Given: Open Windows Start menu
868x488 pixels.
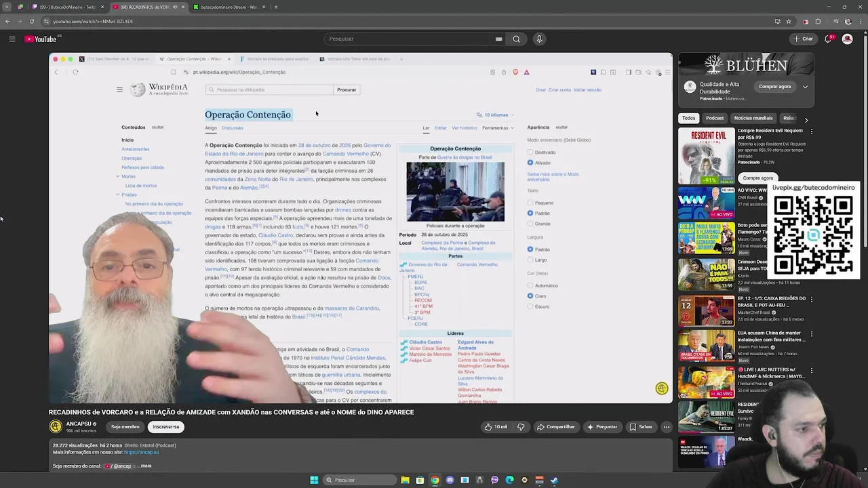Looking at the screenshot, I should tap(314, 480).
